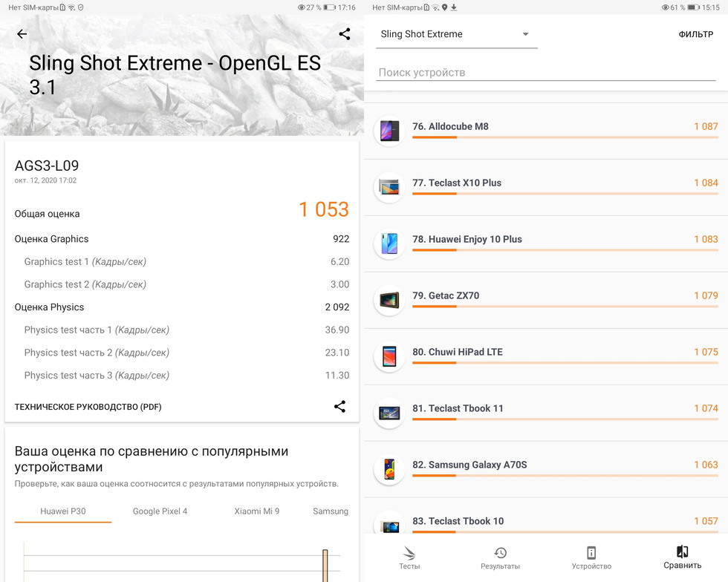
Task: Open the Teclast X10 Plus thumbnail
Action: click(389, 187)
